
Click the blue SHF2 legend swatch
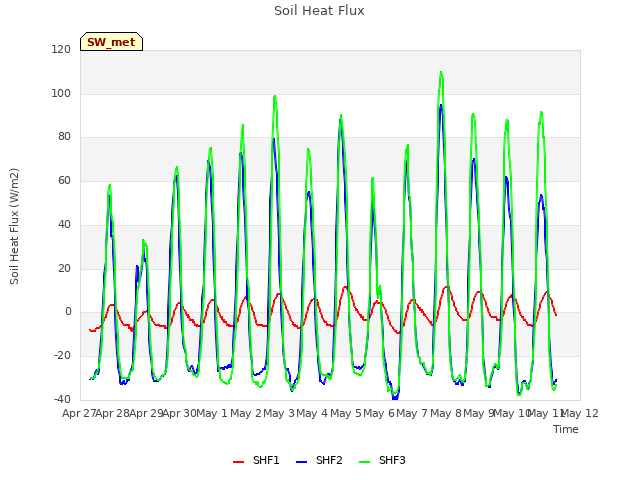301,462
